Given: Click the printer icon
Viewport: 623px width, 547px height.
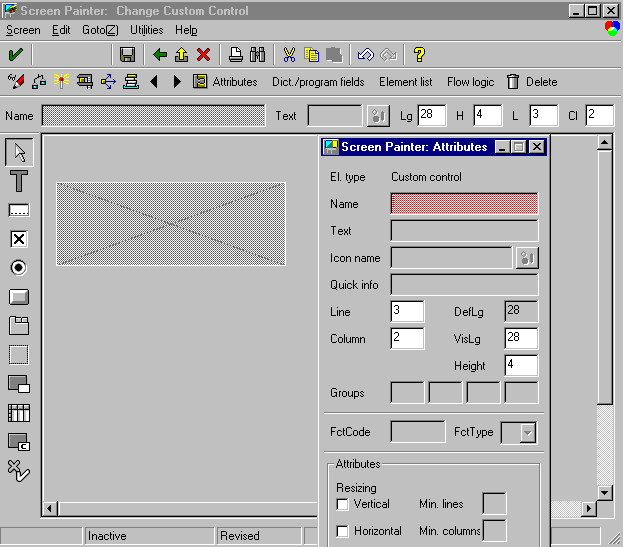Looking at the screenshot, I should click(x=236, y=54).
